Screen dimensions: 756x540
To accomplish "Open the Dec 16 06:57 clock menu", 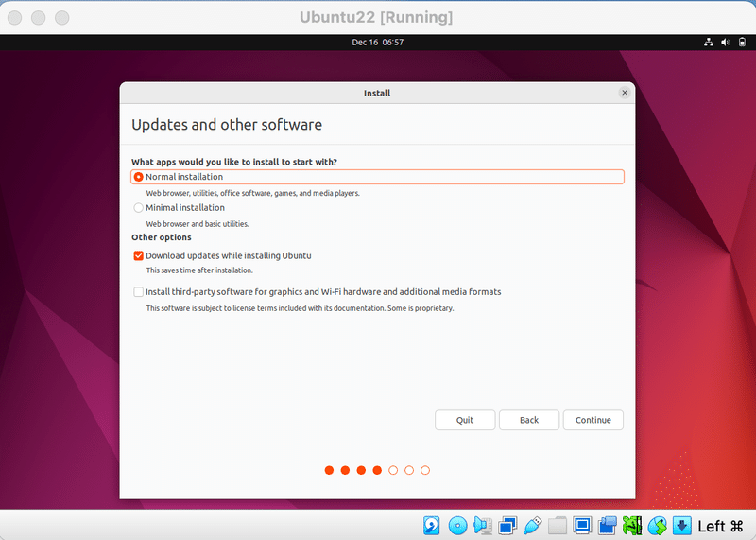I will tap(377, 42).
